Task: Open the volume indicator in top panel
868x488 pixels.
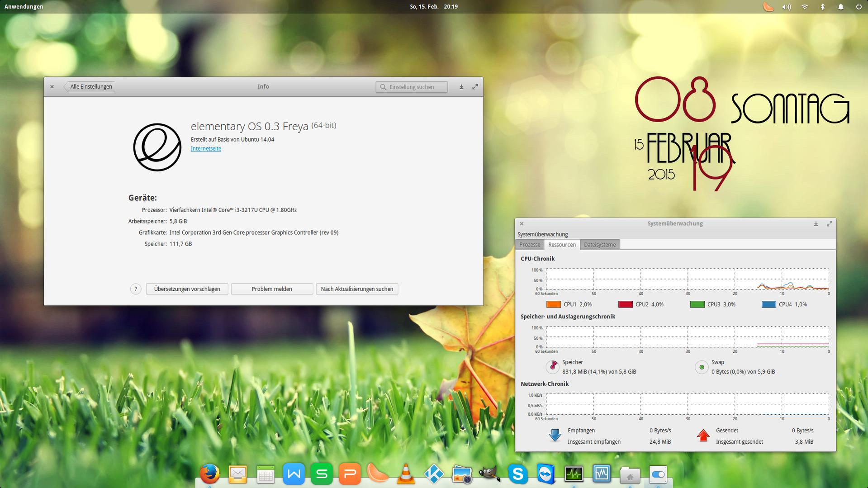Action: [787, 7]
